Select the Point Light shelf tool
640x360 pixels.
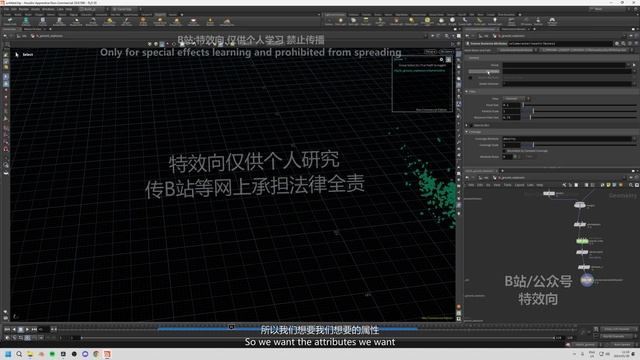[341, 21]
